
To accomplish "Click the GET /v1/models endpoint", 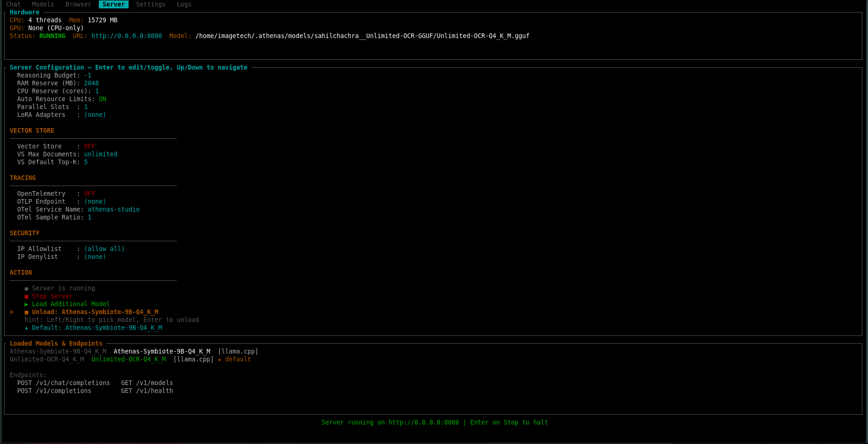I will tap(147, 383).
